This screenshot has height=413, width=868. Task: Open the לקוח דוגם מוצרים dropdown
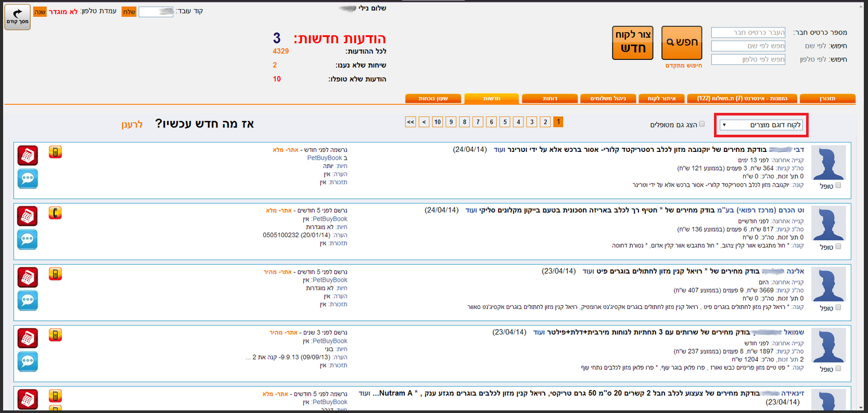[761, 125]
